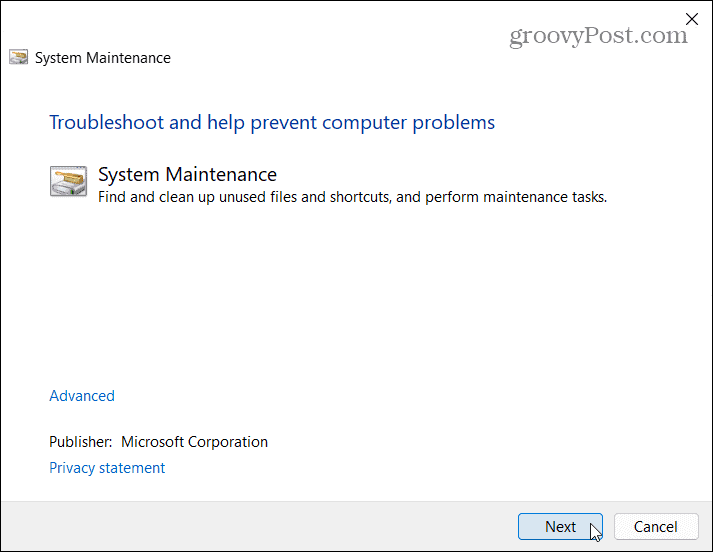Screen dimensions: 713x555
Task: Click the gray footer bar left of Next
Action: click(259, 526)
